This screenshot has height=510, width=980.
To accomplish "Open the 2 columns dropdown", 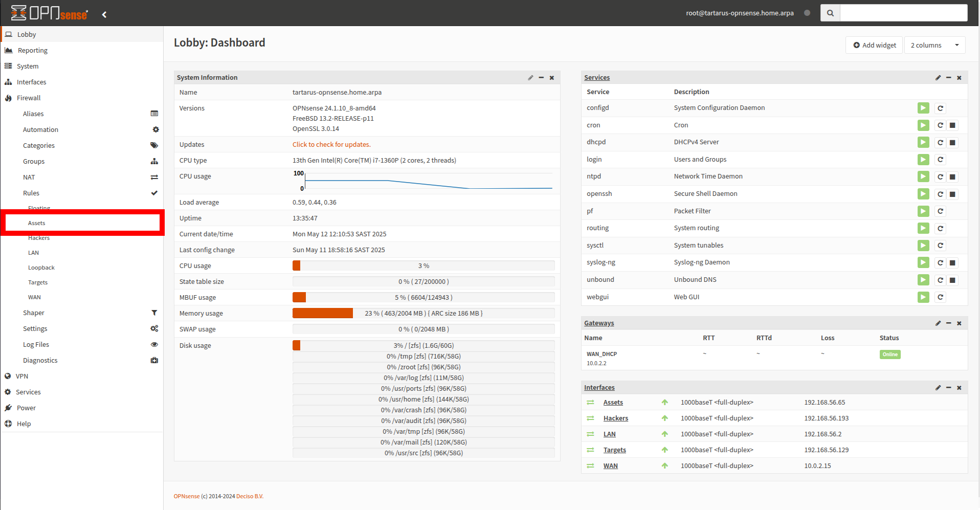I will coord(934,45).
